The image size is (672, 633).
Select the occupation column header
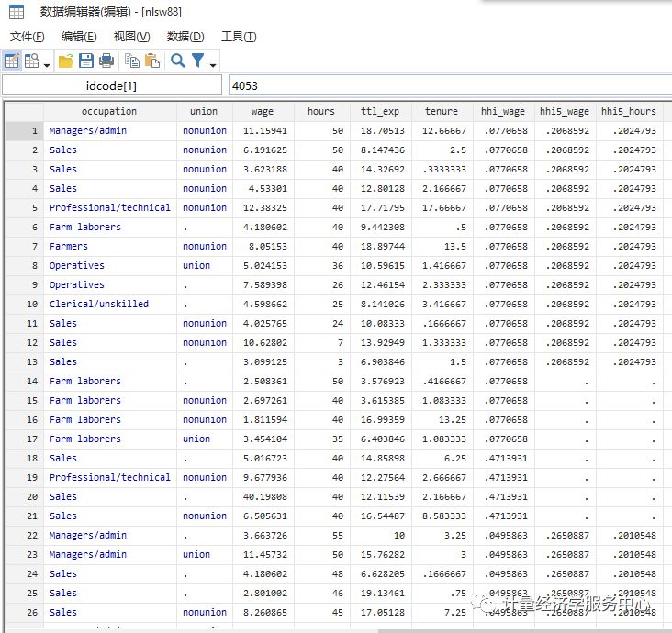109,111
